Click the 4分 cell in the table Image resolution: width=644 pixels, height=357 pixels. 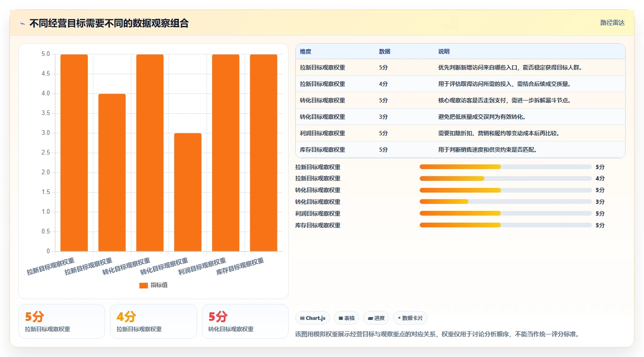[x=383, y=84]
